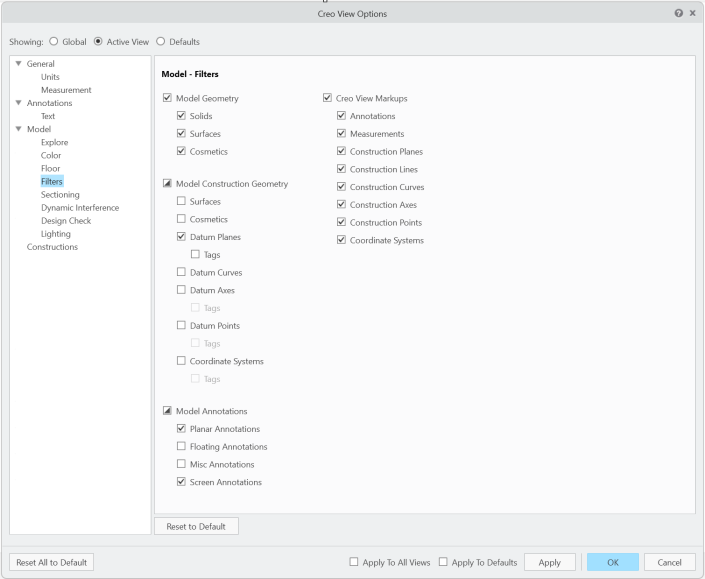
Task: Enable Surfaces under Model Construction Geometry
Action: pyautogui.click(x=181, y=201)
